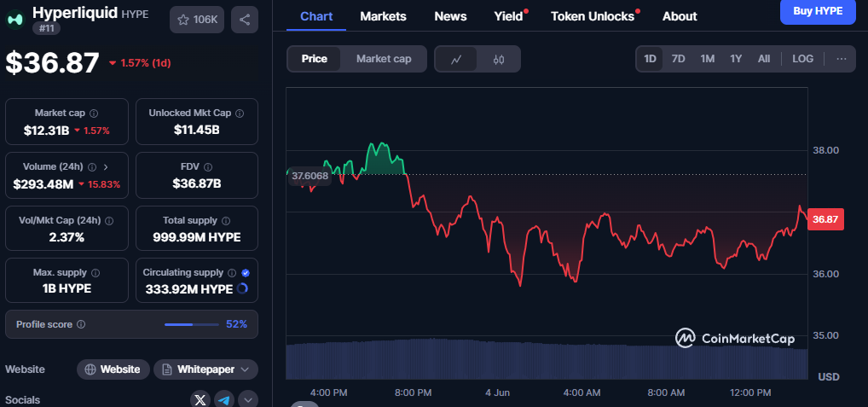Image resolution: width=868 pixels, height=407 pixels.
Task: Show Market cap info tooltip icon
Action: (x=94, y=113)
